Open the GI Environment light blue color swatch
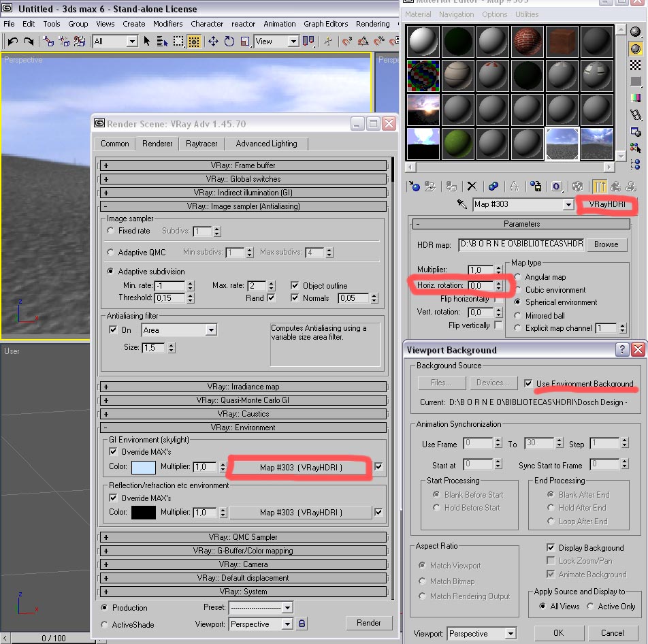648x644 pixels. pos(144,467)
